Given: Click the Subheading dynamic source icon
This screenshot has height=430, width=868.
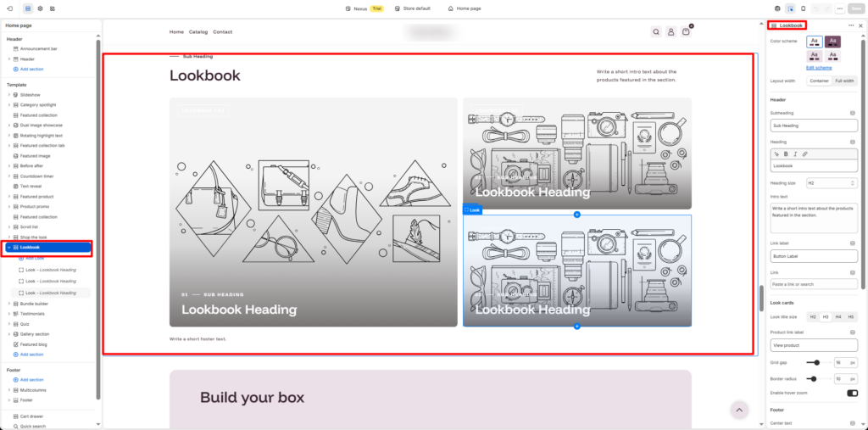Looking at the screenshot, I should (x=853, y=113).
